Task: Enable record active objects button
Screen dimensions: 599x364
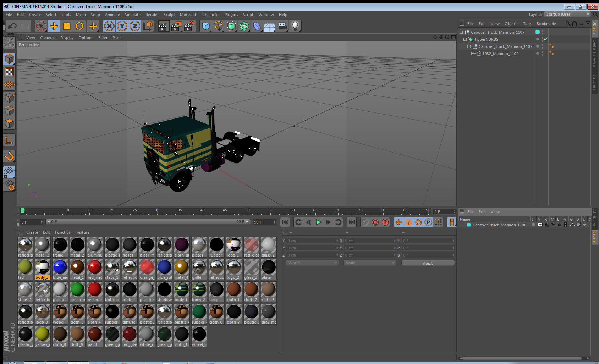Action: tap(365, 222)
